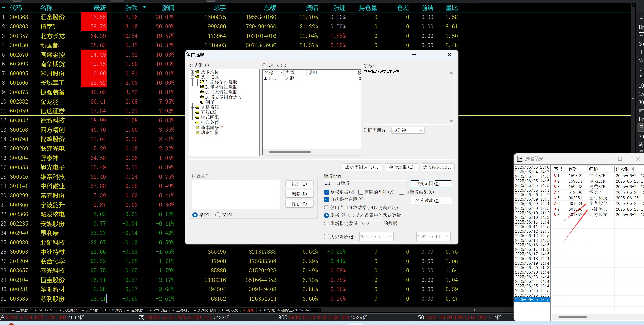Select the 或(O) radio button
Viewport: 644px width, 325px height.
click(x=218, y=215)
